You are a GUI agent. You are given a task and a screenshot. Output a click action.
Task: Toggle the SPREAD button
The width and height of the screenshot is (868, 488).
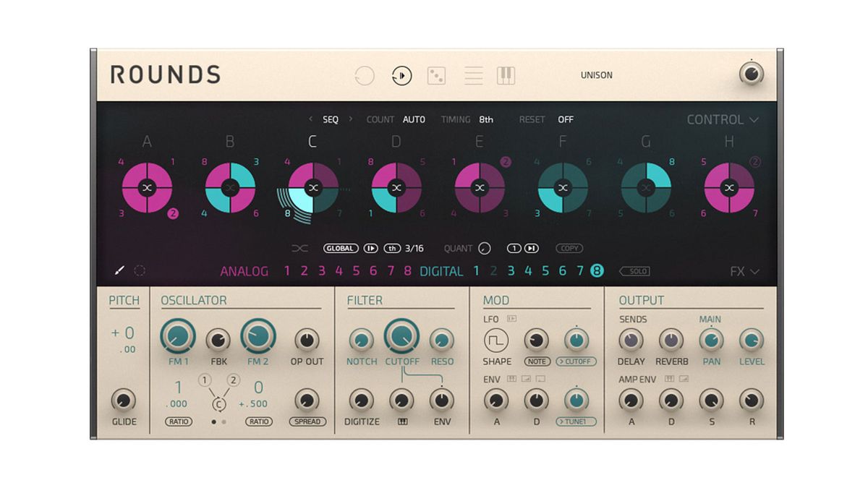pos(307,421)
